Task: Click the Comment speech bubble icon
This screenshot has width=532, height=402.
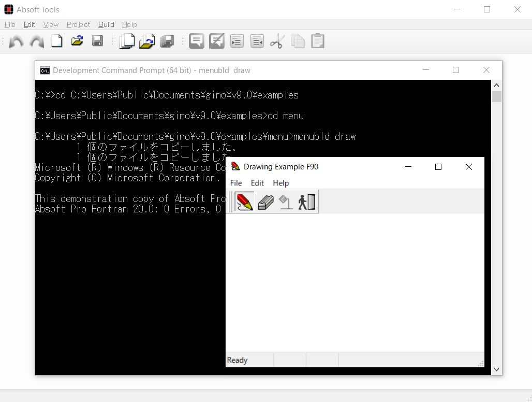Action: pyautogui.click(x=197, y=41)
